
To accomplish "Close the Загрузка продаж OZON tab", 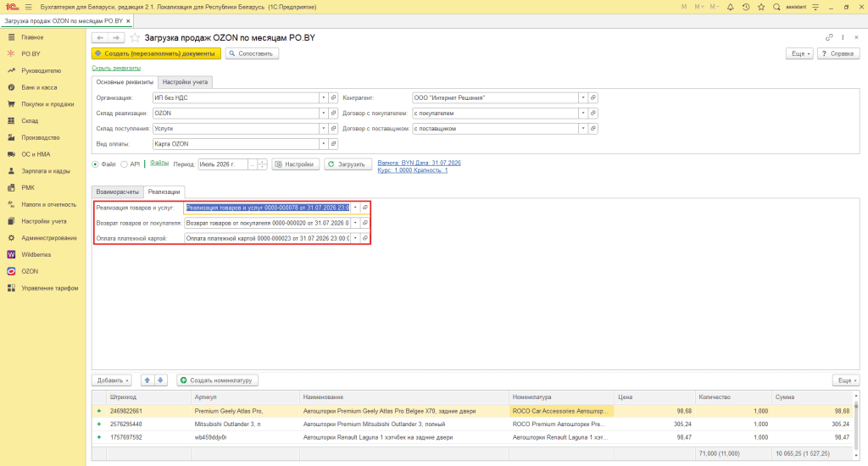I will click(x=128, y=21).
